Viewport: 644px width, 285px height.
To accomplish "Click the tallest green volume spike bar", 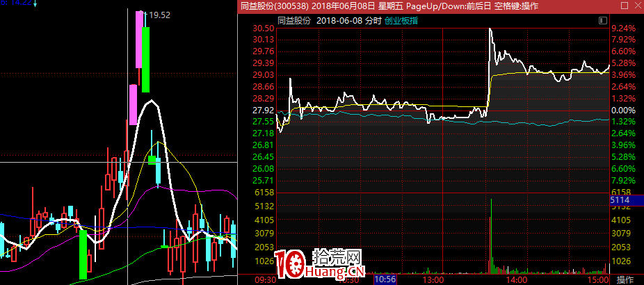I will point(491,236).
